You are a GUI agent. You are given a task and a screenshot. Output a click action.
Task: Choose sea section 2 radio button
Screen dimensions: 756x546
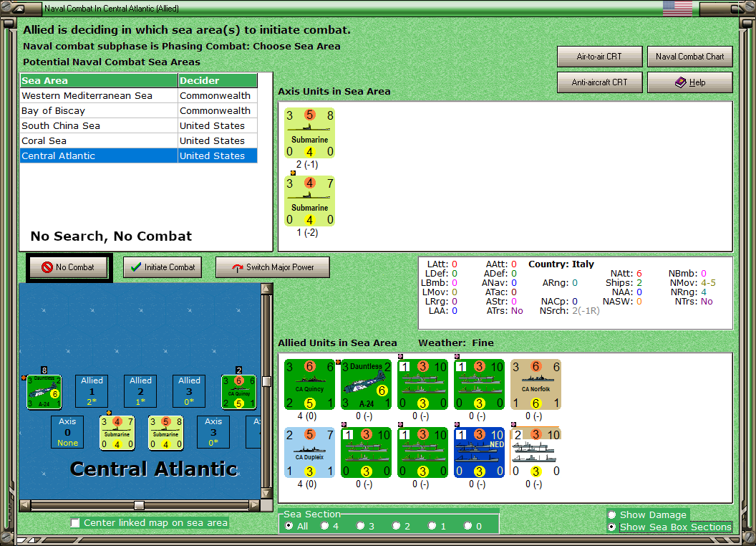point(396,526)
